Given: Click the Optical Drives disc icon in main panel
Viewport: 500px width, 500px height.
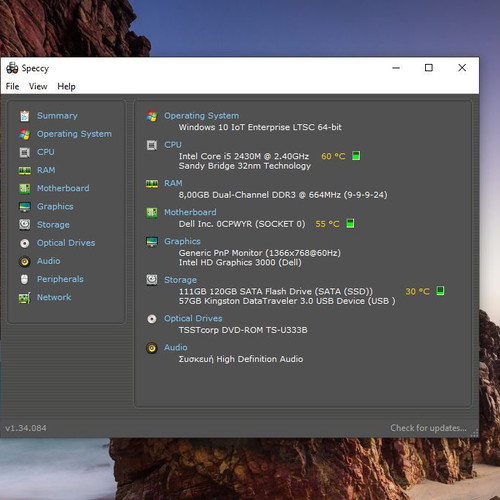Looking at the screenshot, I should [152, 319].
